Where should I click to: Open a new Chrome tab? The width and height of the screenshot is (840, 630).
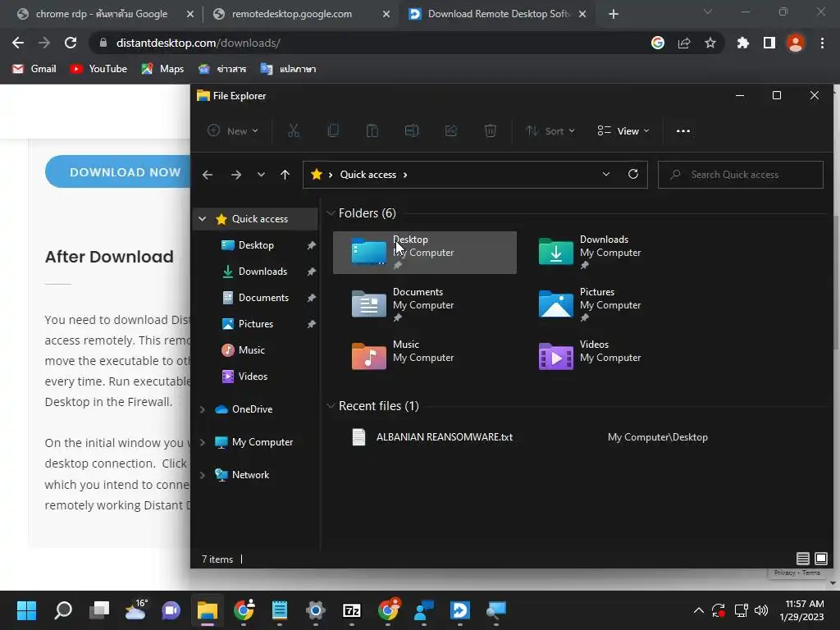click(x=614, y=14)
